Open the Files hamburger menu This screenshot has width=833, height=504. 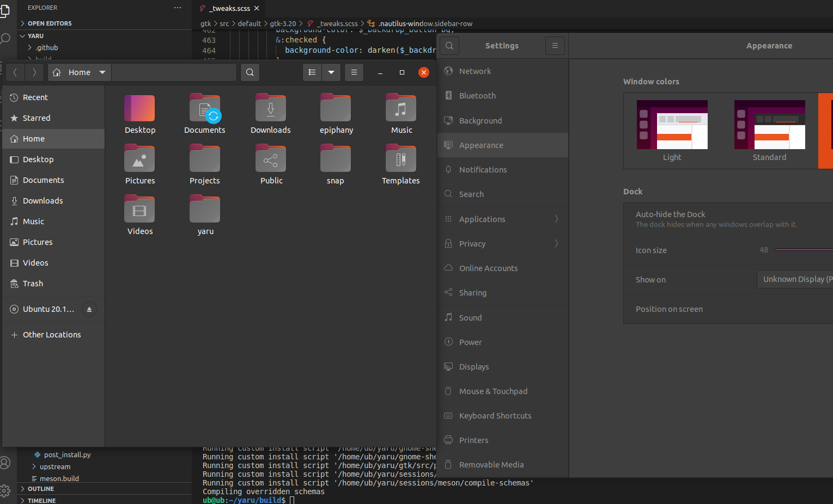click(354, 72)
